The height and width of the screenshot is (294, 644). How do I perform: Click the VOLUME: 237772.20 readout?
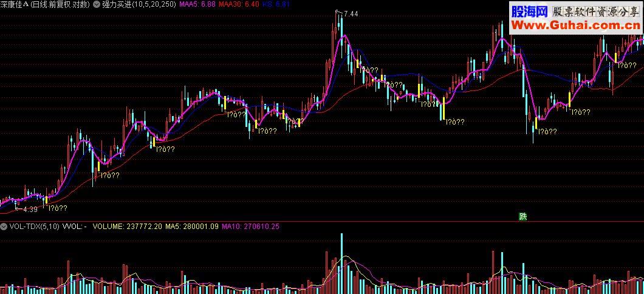pos(128,226)
